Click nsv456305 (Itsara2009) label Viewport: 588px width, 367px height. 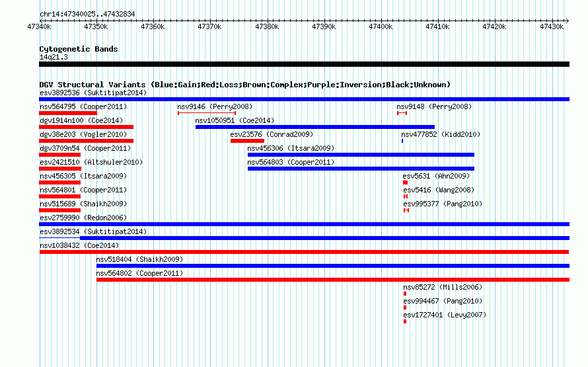(x=83, y=176)
